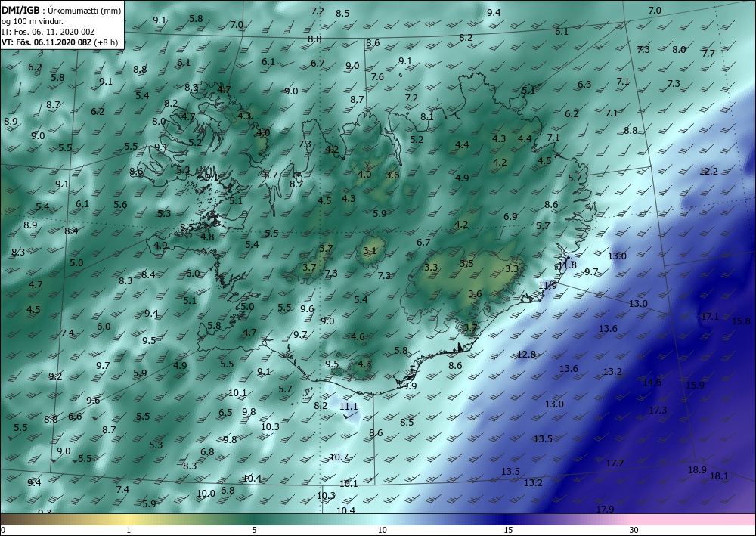Click the '17.7' value on the map
Screen dimensions: 756x536
[x=615, y=463]
